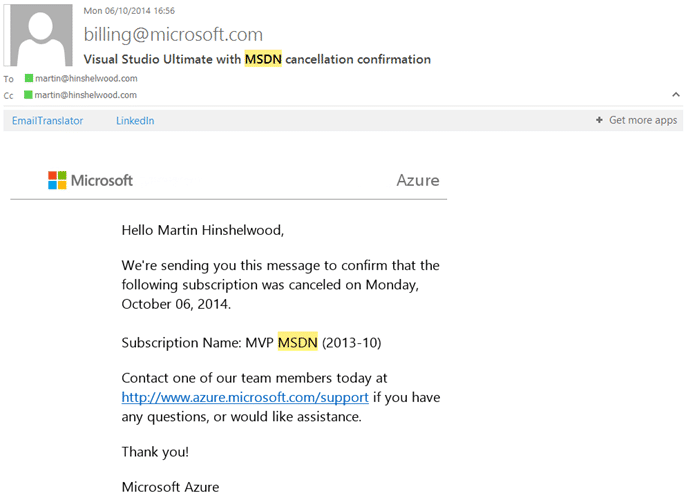The height and width of the screenshot is (500, 684).
Task: Click the Microsoft Azure signature text
Action: tap(171, 487)
